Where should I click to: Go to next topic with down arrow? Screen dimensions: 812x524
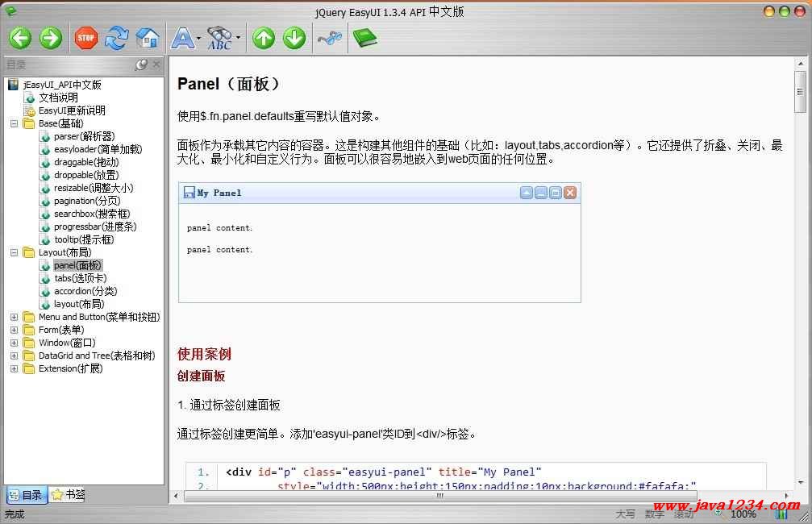click(x=294, y=39)
